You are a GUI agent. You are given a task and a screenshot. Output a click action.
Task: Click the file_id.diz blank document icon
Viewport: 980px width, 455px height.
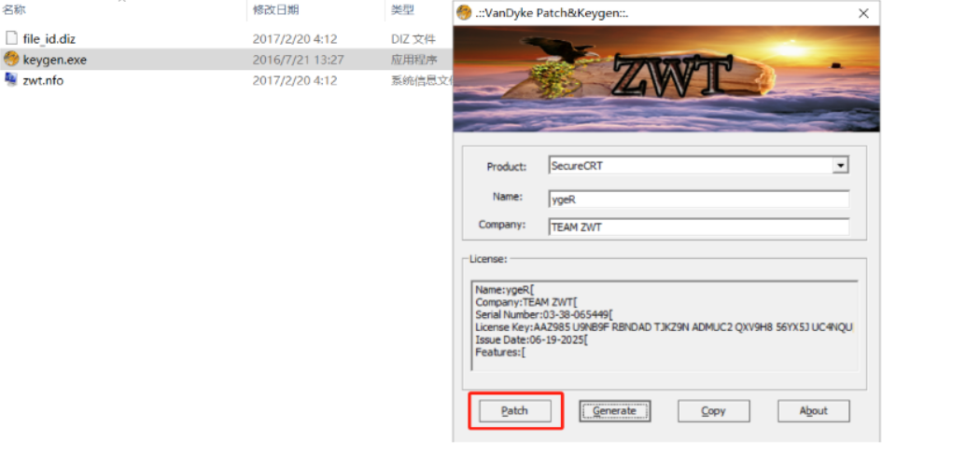11,38
